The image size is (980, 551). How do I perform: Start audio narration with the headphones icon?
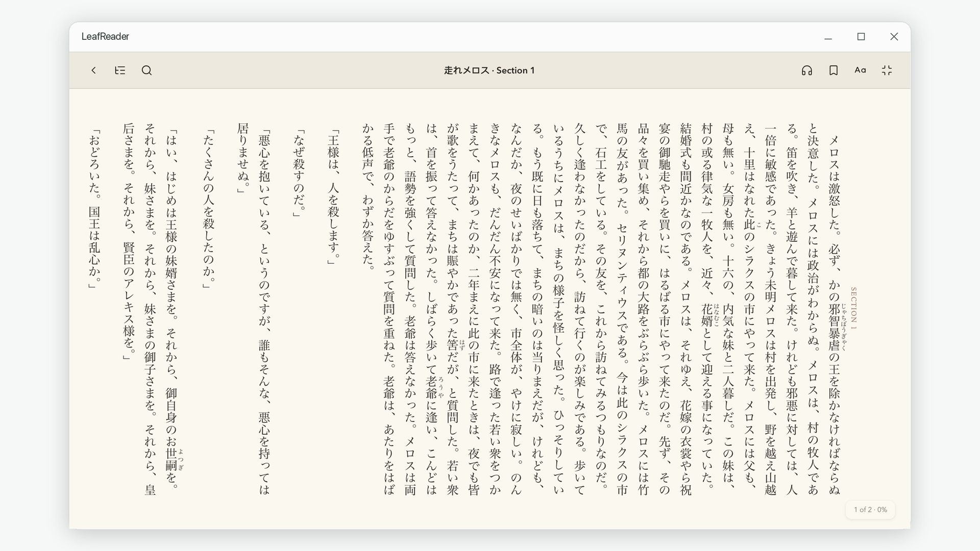click(x=806, y=70)
